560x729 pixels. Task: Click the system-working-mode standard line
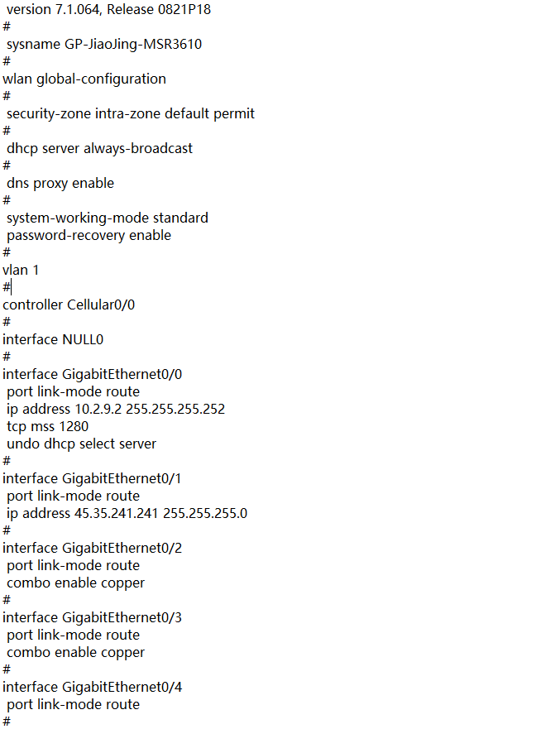tap(108, 218)
